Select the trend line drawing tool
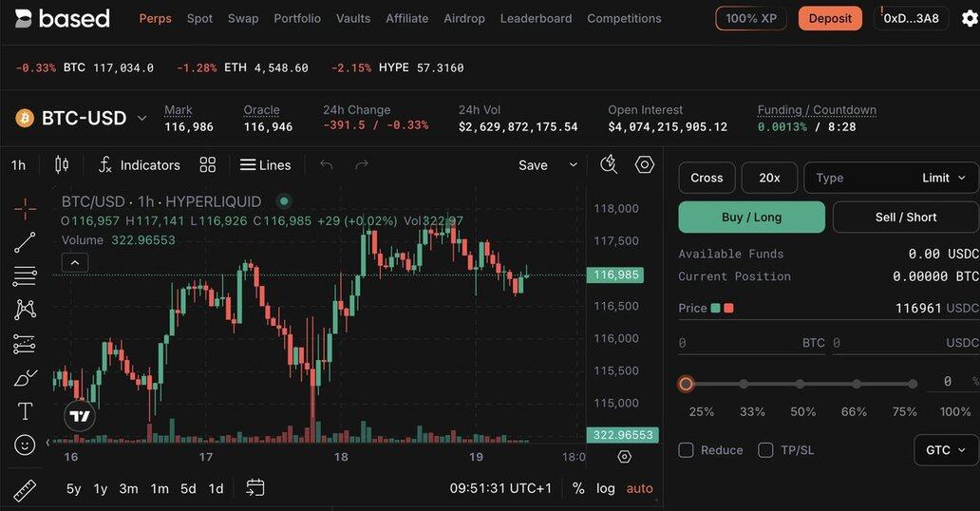 [x=25, y=242]
